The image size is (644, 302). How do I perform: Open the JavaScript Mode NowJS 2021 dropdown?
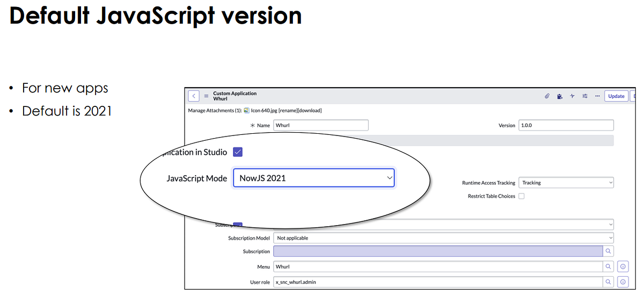pyautogui.click(x=314, y=178)
